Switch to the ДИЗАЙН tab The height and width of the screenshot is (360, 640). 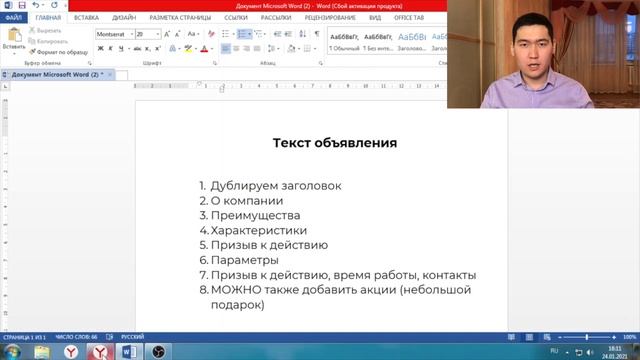click(124, 18)
